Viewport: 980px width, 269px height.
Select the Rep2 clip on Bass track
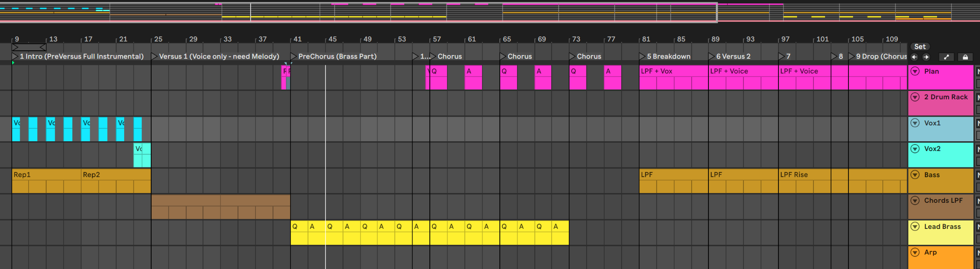[x=115, y=175]
